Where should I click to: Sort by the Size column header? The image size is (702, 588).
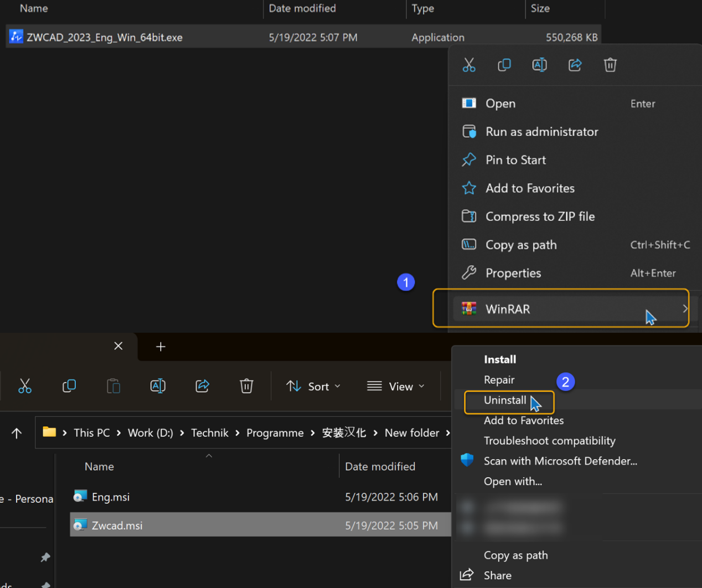(540, 8)
